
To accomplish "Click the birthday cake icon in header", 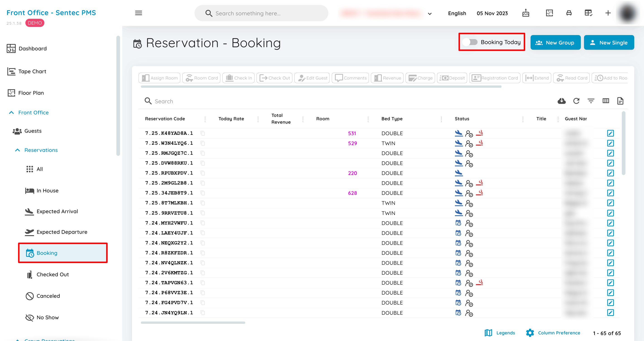I will pos(526,13).
